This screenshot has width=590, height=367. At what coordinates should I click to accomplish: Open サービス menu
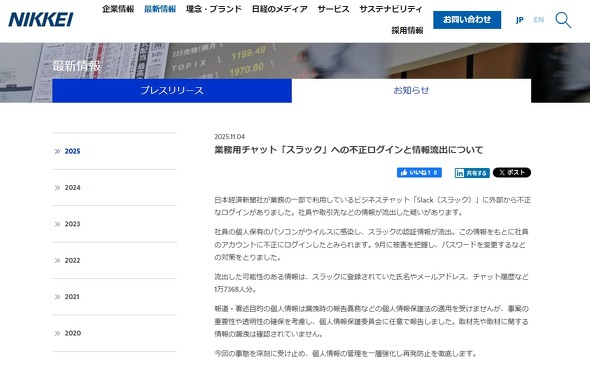333,9
